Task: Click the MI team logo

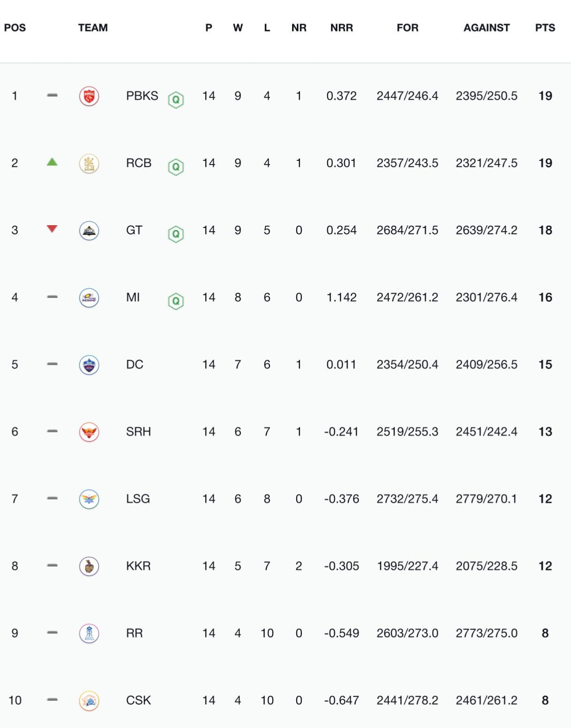Action: pos(89,297)
